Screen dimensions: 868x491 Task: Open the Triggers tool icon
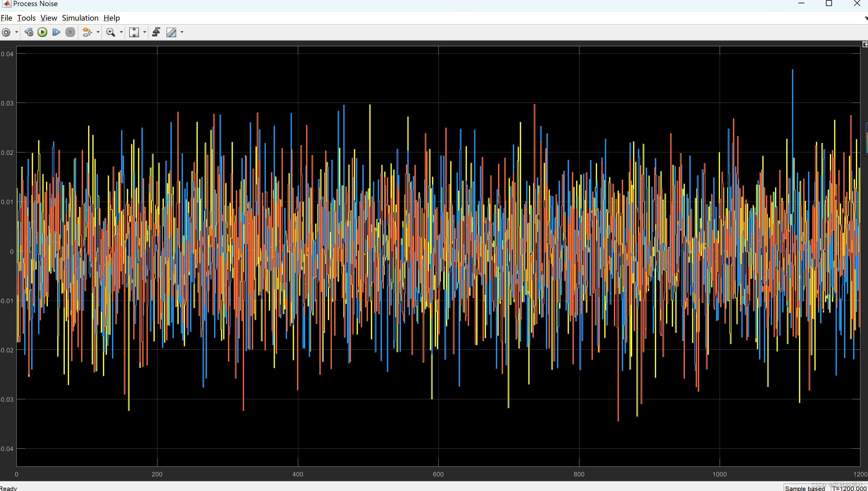click(156, 32)
